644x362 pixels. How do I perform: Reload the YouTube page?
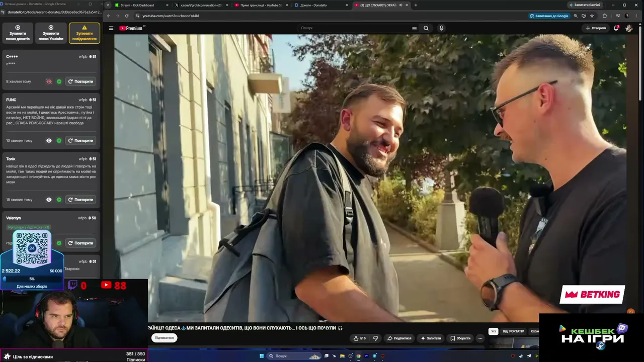coord(127,16)
